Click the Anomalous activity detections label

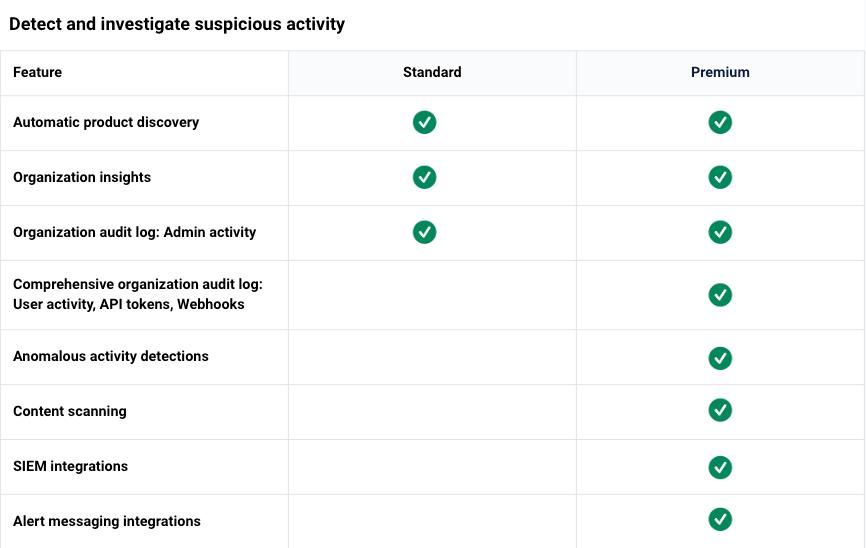point(111,356)
